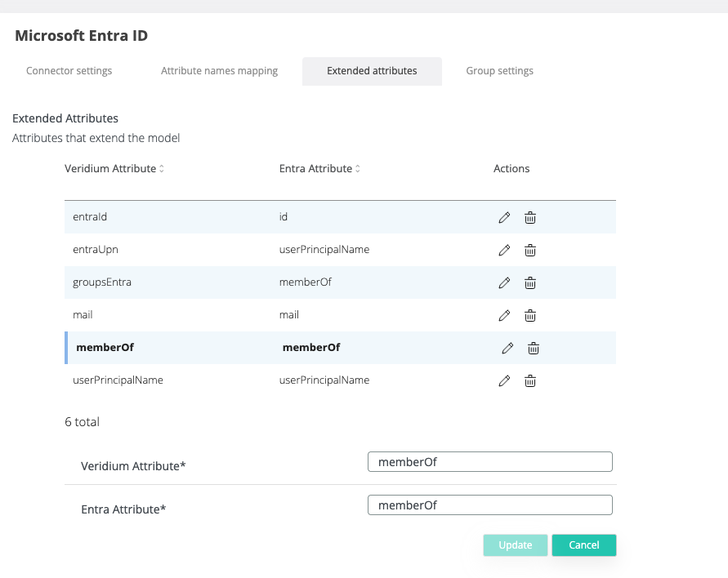Delete the last userPrincipalName row
The height and width of the screenshot is (578, 728).
(x=530, y=381)
